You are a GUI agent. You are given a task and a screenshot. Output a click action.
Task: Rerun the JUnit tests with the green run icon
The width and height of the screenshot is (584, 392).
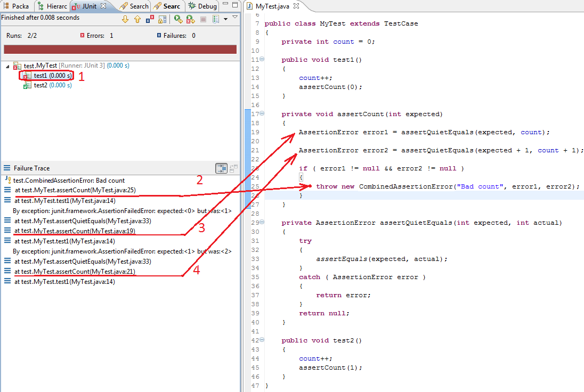[178, 19]
